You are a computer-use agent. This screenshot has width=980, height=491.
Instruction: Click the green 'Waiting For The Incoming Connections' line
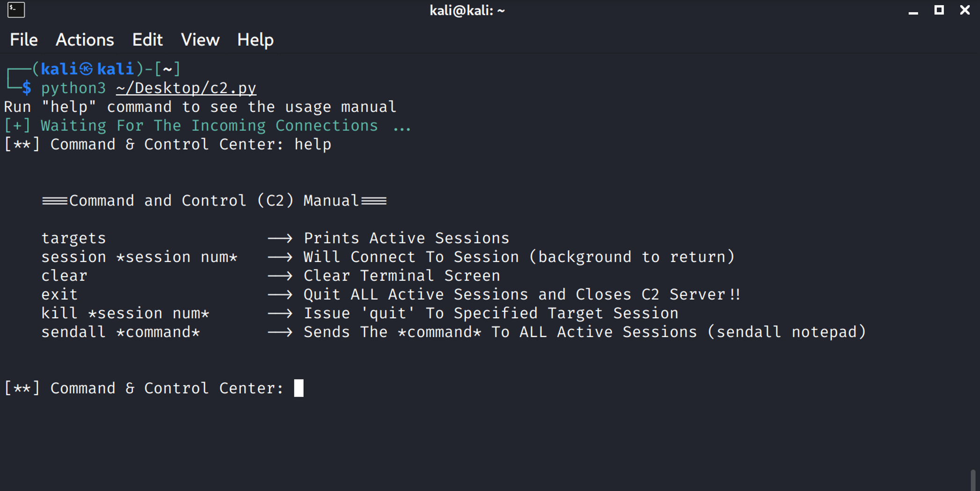(x=209, y=125)
